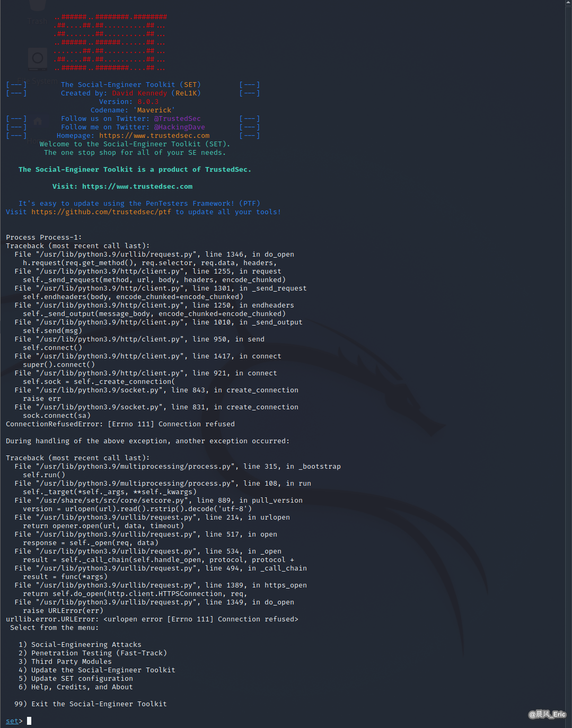
Task: Select the File System desktop icon
Action: coord(38,65)
